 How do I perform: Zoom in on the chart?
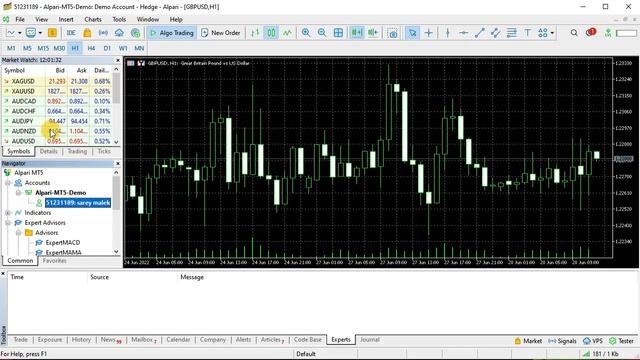click(x=306, y=33)
